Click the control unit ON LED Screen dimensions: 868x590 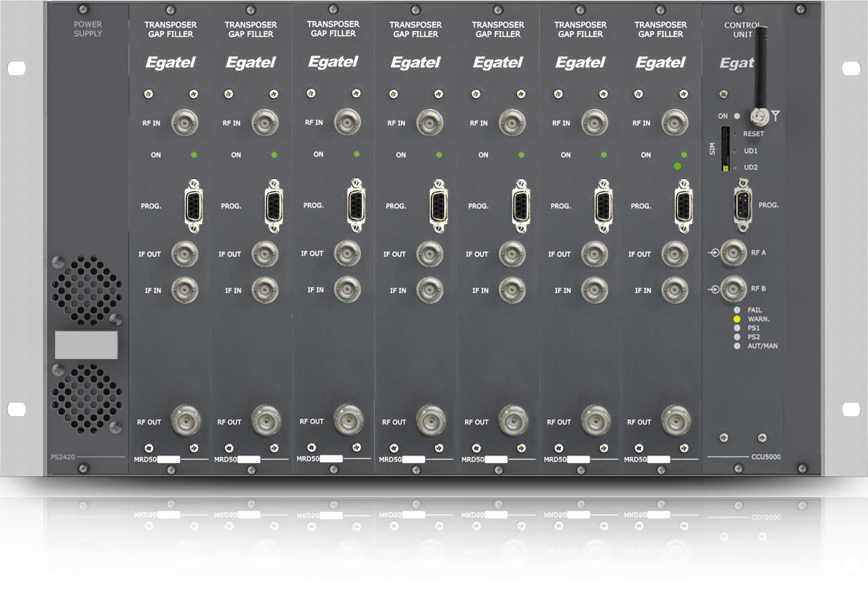click(737, 117)
